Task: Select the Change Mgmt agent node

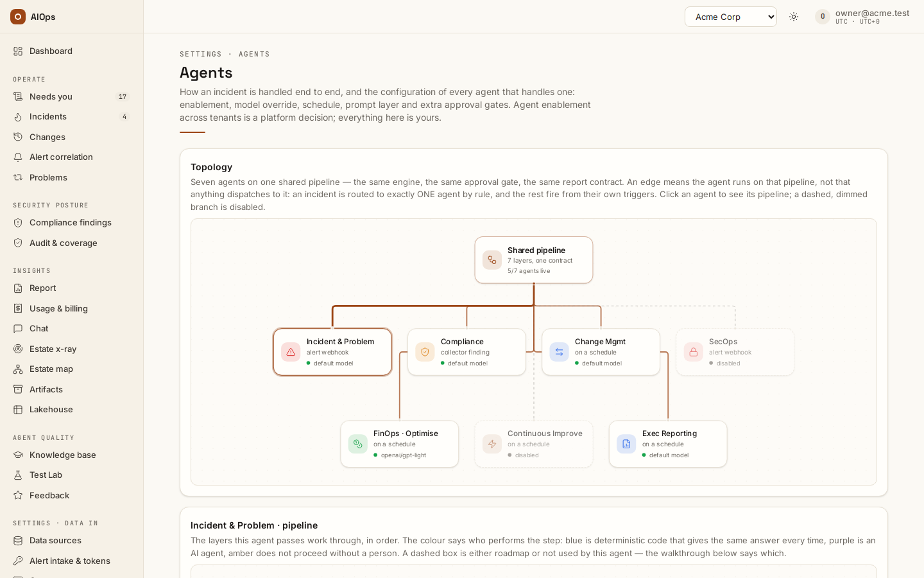Action: tap(601, 352)
